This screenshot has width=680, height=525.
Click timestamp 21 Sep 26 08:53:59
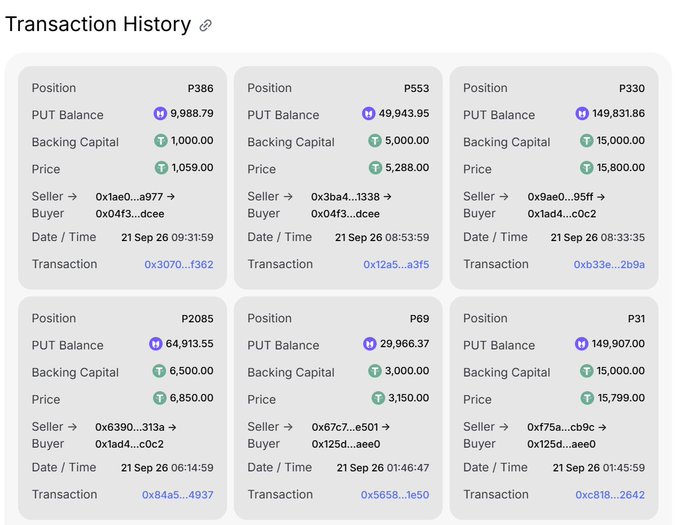pyautogui.click(x=382, y=238)
